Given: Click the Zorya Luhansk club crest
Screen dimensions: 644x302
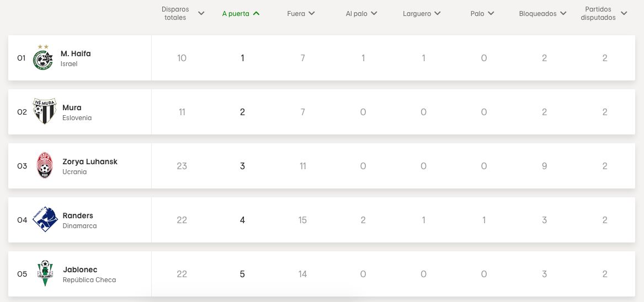Looking at the screenshot, I should pos(44,165).
